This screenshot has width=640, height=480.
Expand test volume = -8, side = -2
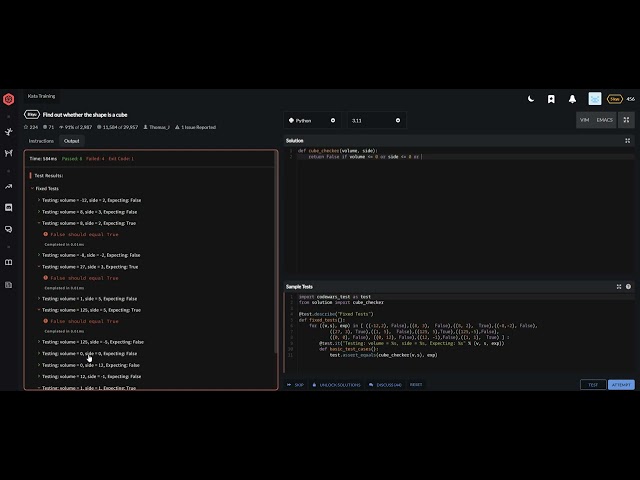89,255
